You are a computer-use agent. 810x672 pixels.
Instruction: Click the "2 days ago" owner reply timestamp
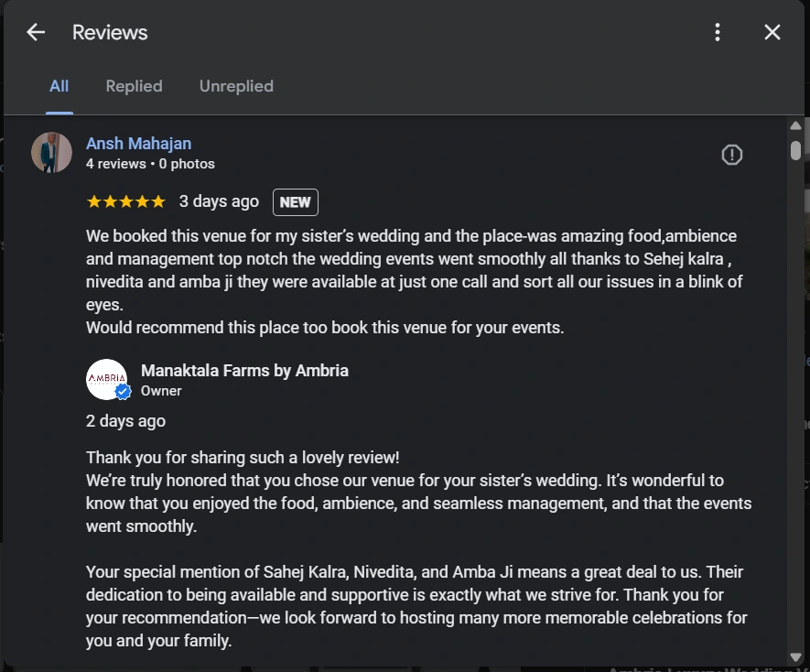(125, 421)
